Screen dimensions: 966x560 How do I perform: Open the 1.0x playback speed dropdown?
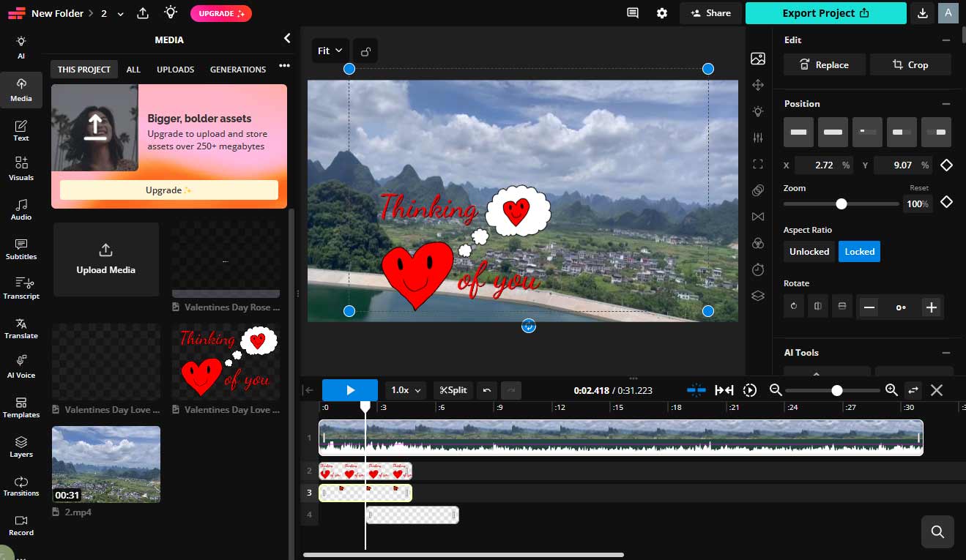coord(405,389)
